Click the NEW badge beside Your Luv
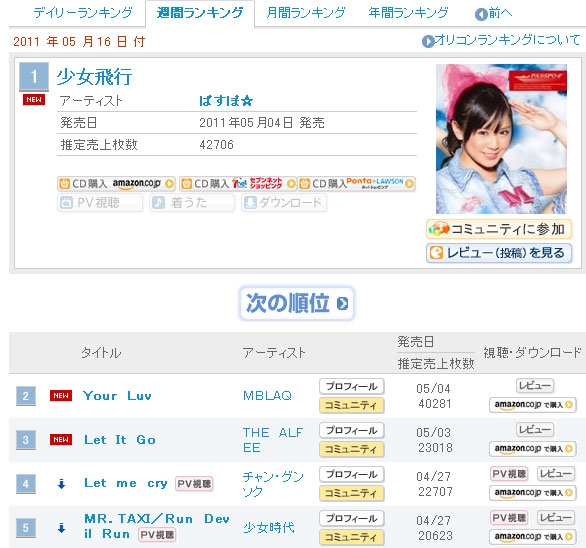 tap(61, 395)
